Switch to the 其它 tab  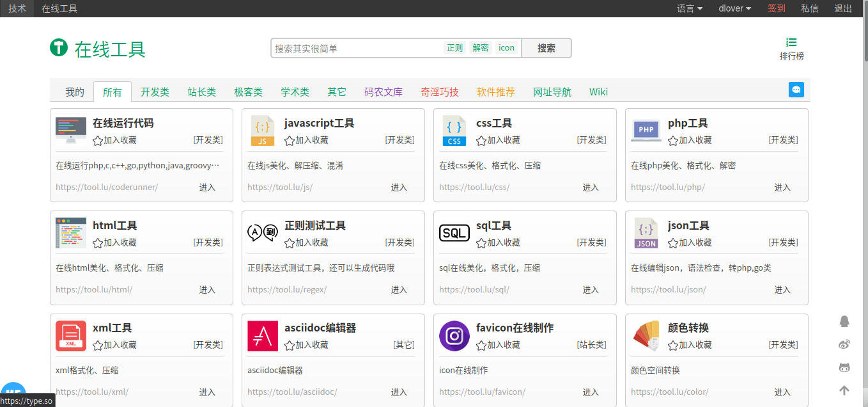tap(337, 92)
